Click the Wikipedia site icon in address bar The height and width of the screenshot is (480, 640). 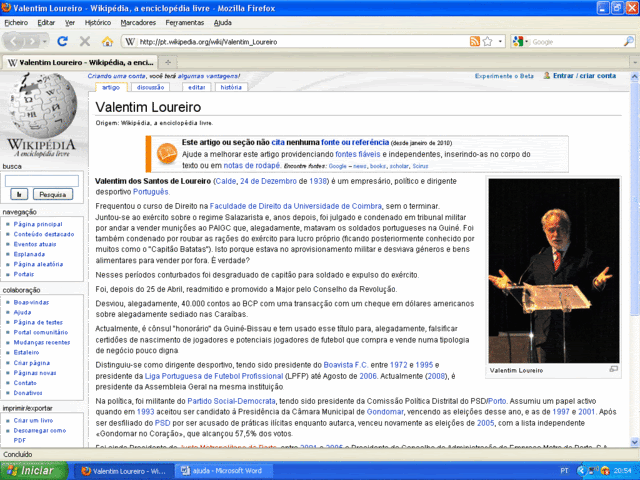click(130, 41)
